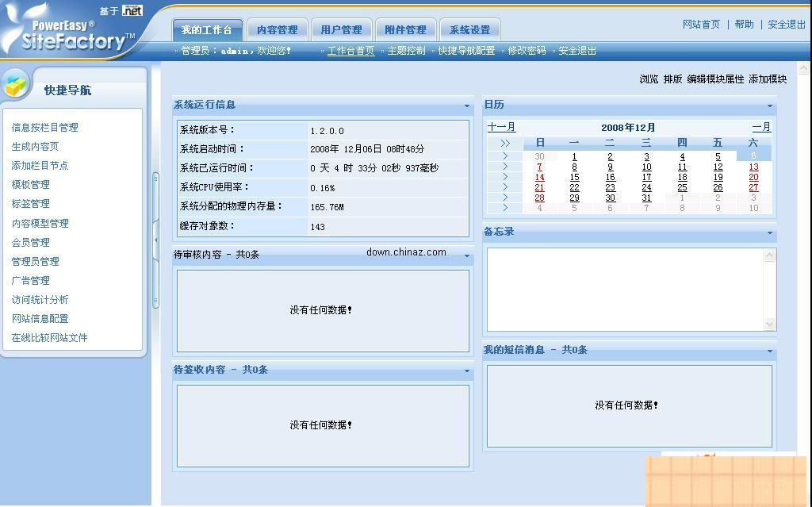Switch to the 系统设置 tab

[470, 28]
